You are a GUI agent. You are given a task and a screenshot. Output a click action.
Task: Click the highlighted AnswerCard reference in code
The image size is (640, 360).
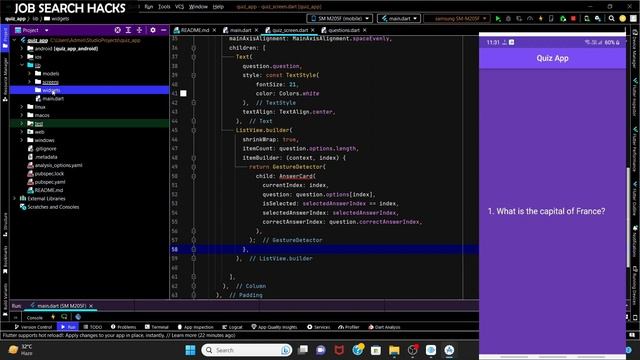(296, 176)
